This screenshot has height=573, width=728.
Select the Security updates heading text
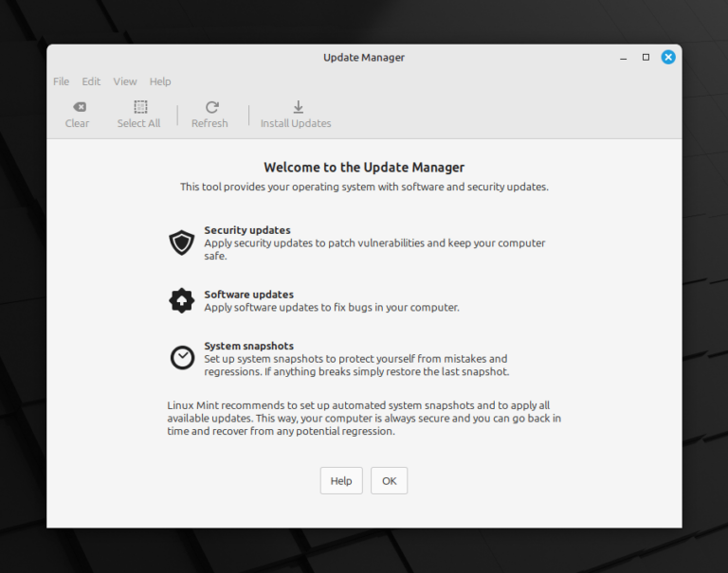click(x=247, y=230)
